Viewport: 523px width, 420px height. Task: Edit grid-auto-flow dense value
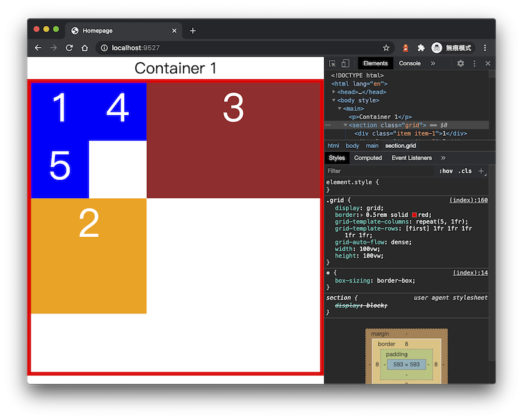point(400,242)
